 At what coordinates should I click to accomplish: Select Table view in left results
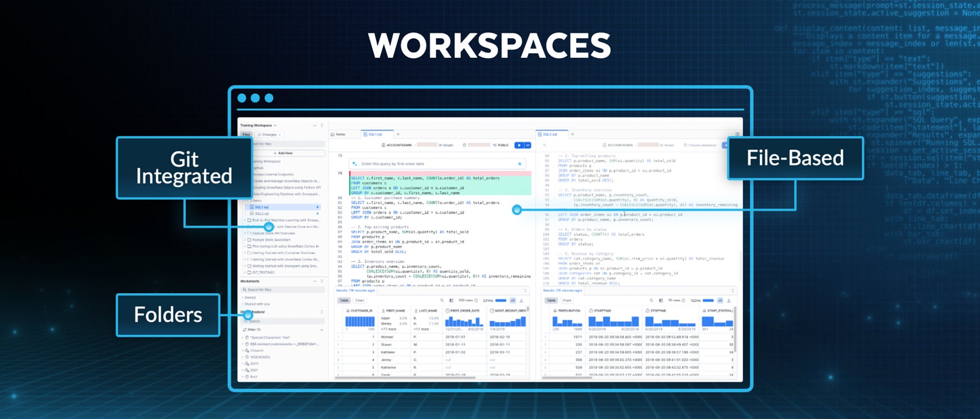pos(344,301)
